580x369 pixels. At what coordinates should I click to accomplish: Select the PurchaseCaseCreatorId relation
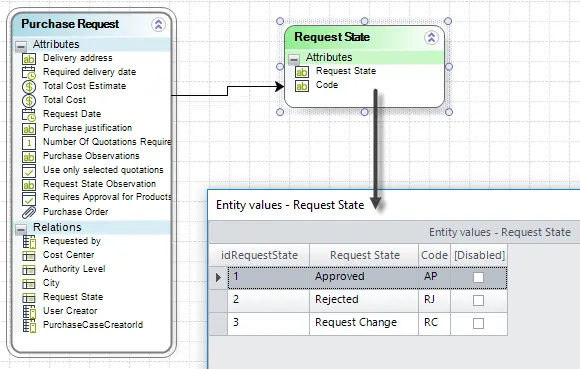point(93,325)
